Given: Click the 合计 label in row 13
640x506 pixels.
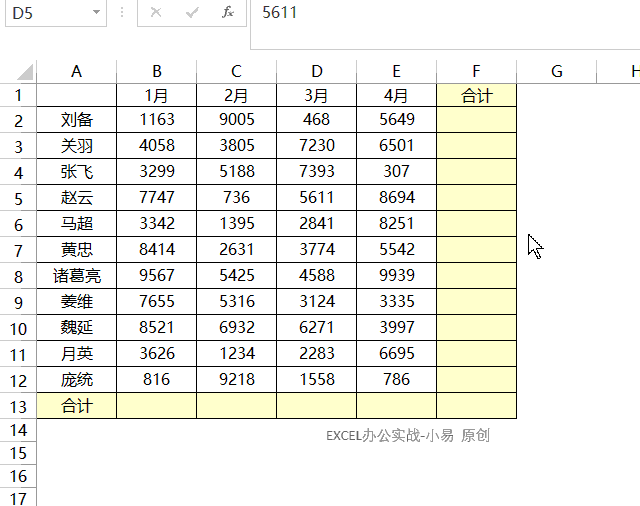Looking at the screenshot, I should (x=76, y=406).
